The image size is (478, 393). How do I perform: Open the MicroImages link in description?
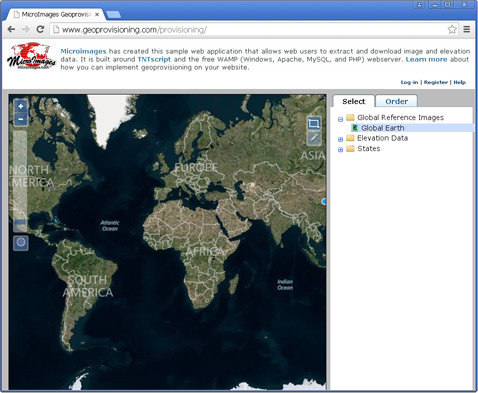click(83, 51)
